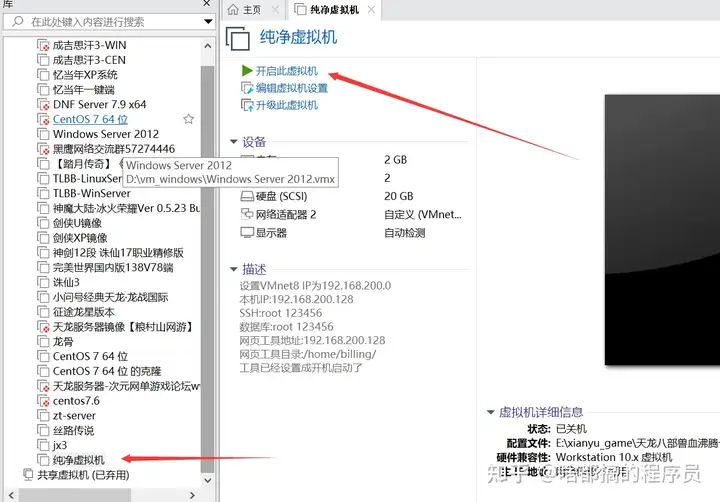Click the VM icon of zt-server

[x=43, y=416]
